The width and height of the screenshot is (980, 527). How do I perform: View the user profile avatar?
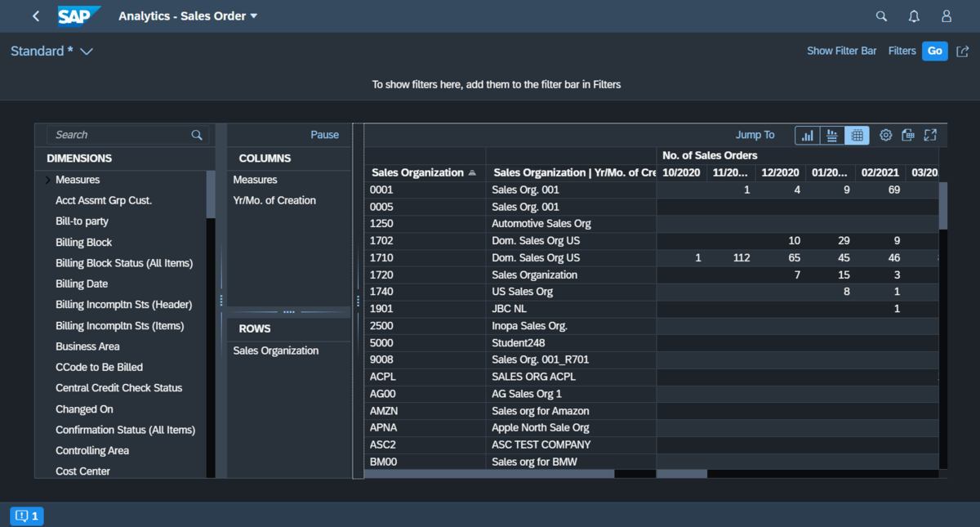[946, 16]
